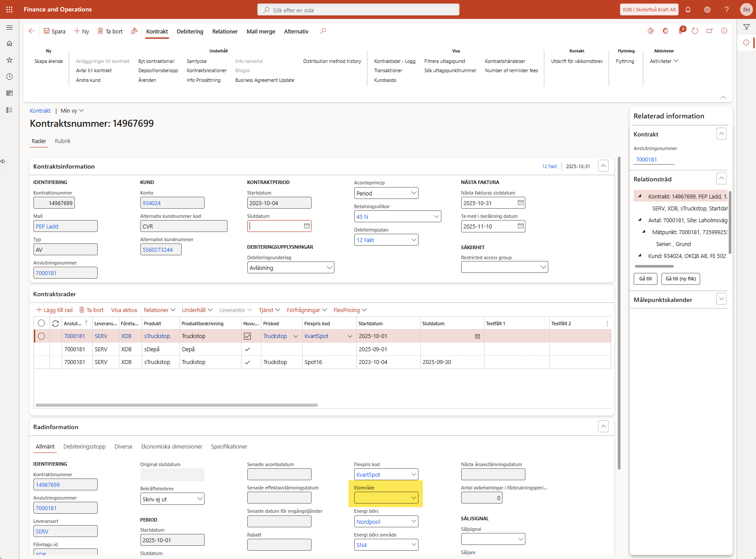Open calendar picker for Slutdatum field
This screenshot has width=756, height=559.
coord(307,226)
